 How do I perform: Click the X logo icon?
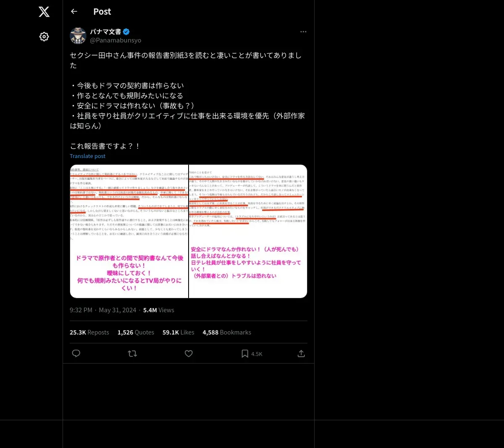[x=44, y=12]
